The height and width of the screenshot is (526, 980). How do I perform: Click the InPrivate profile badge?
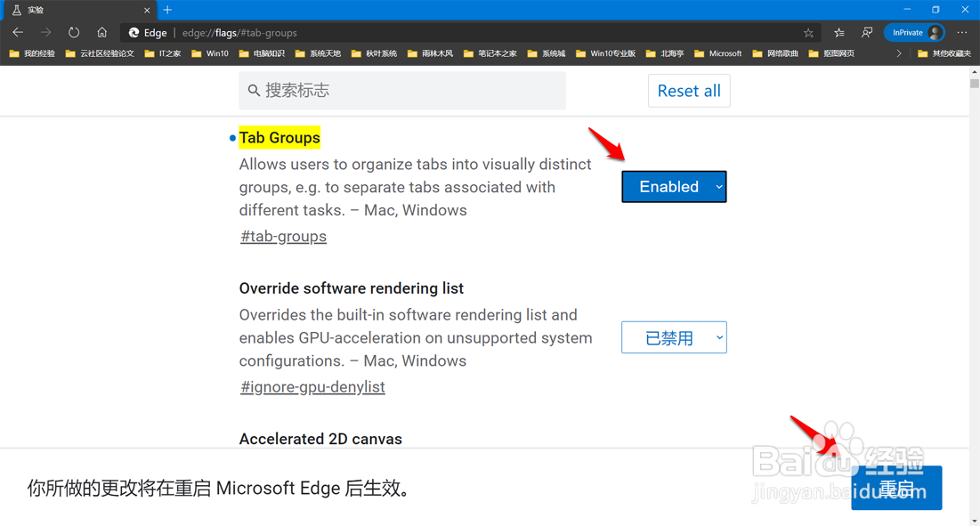click(914, 32)
